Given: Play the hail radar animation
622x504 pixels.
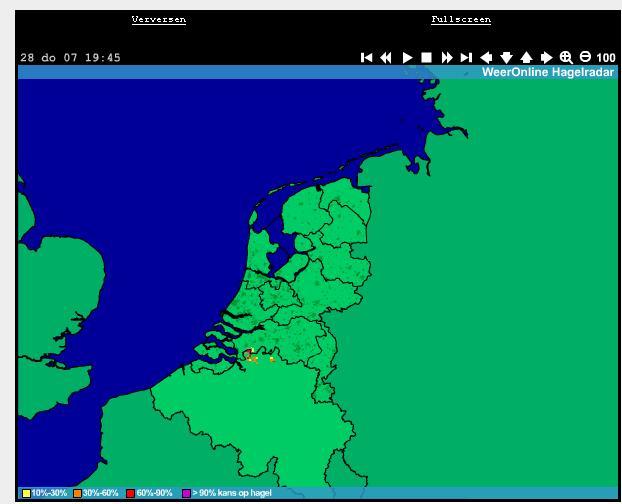Looking at the screenshot, I should point(407,57).
